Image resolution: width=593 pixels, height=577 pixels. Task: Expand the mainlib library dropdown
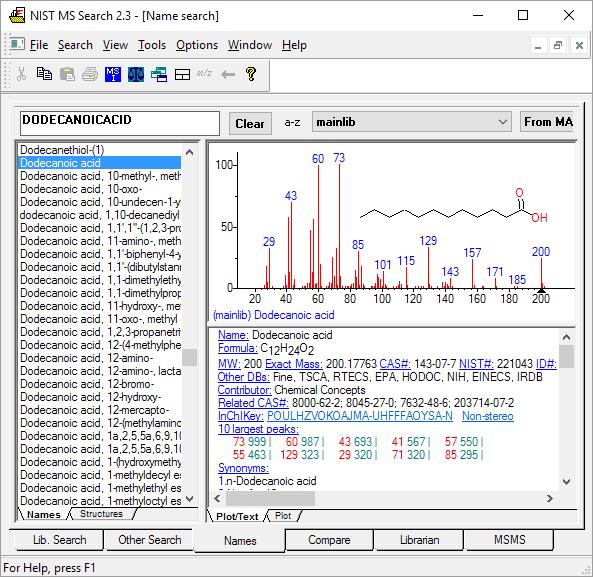click(502, 122)
